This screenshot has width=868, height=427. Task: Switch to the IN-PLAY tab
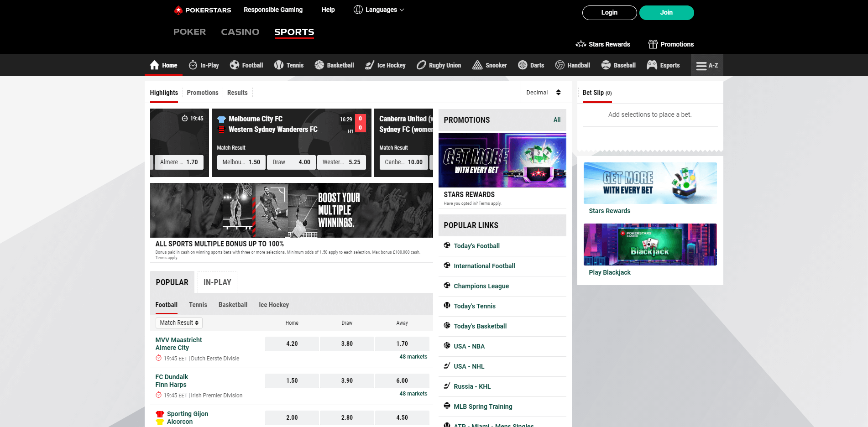click(217, 282)
